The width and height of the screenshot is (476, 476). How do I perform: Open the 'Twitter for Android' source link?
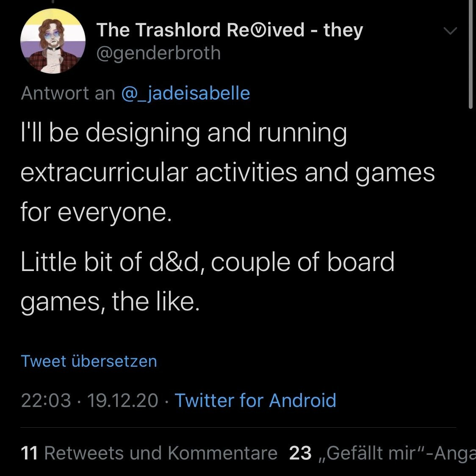(x=255, y=401)
